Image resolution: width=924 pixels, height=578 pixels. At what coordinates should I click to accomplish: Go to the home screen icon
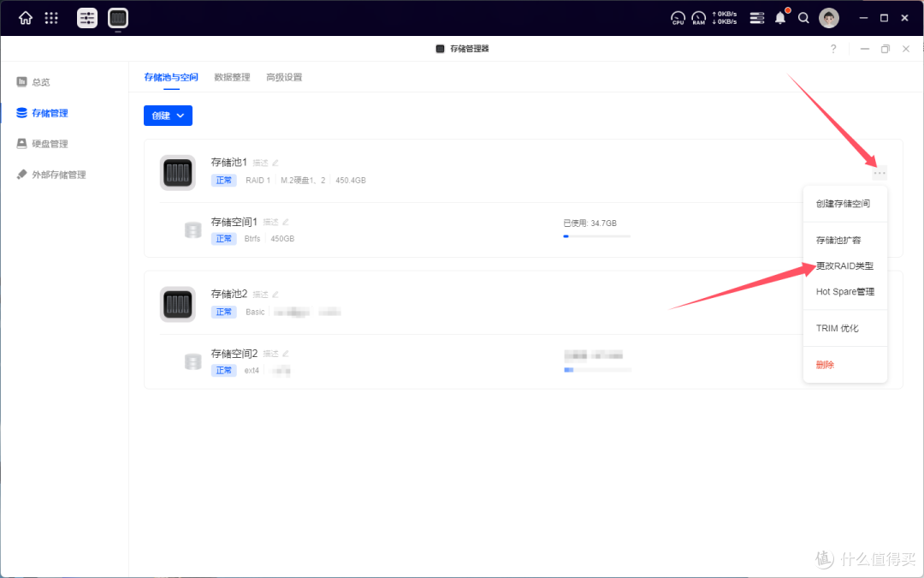point(26,18)
